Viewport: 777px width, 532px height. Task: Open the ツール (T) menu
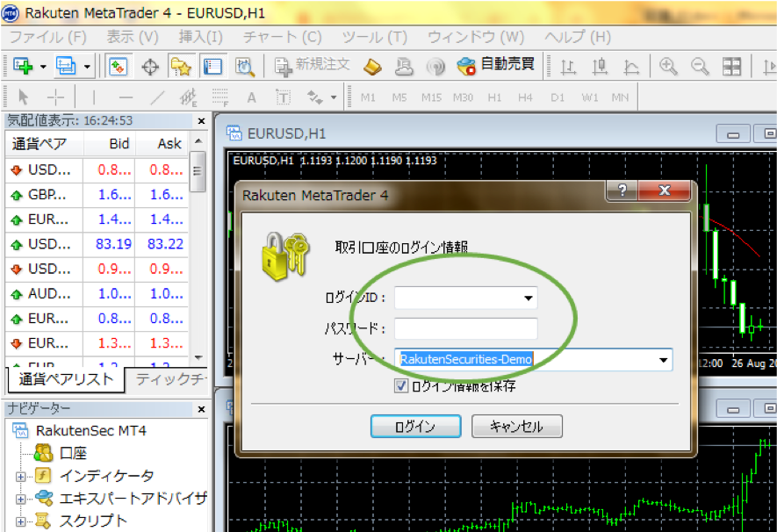click(375, 37)
